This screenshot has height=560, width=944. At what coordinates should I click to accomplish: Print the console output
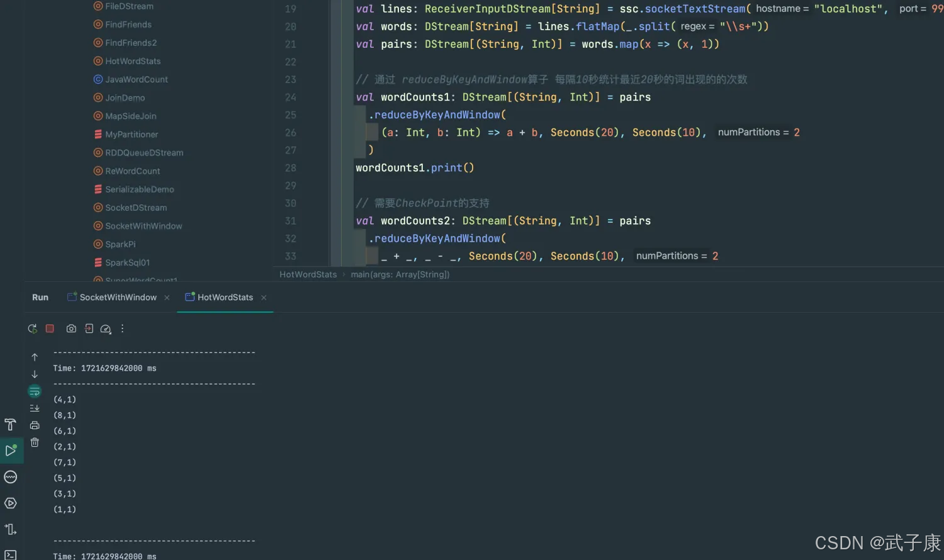[x=35, y=425]
